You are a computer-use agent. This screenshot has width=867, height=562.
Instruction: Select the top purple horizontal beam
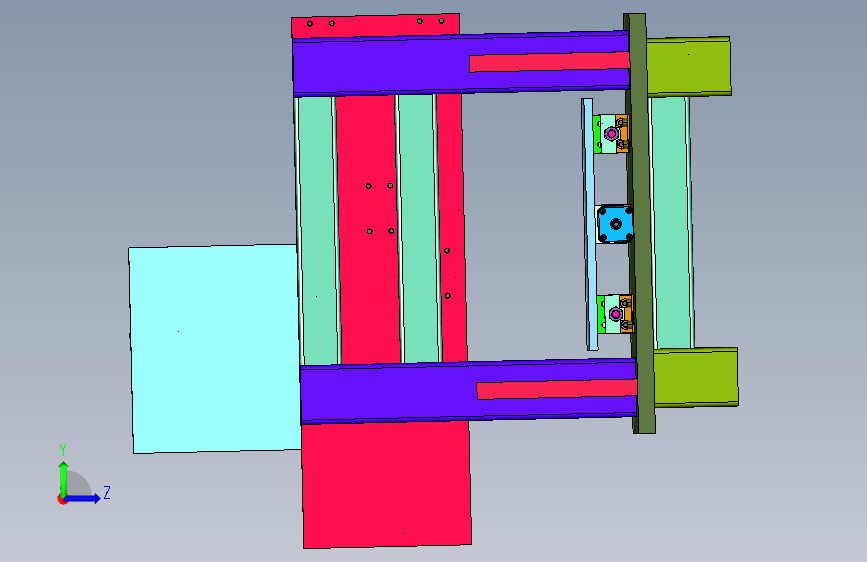point(382,66)
